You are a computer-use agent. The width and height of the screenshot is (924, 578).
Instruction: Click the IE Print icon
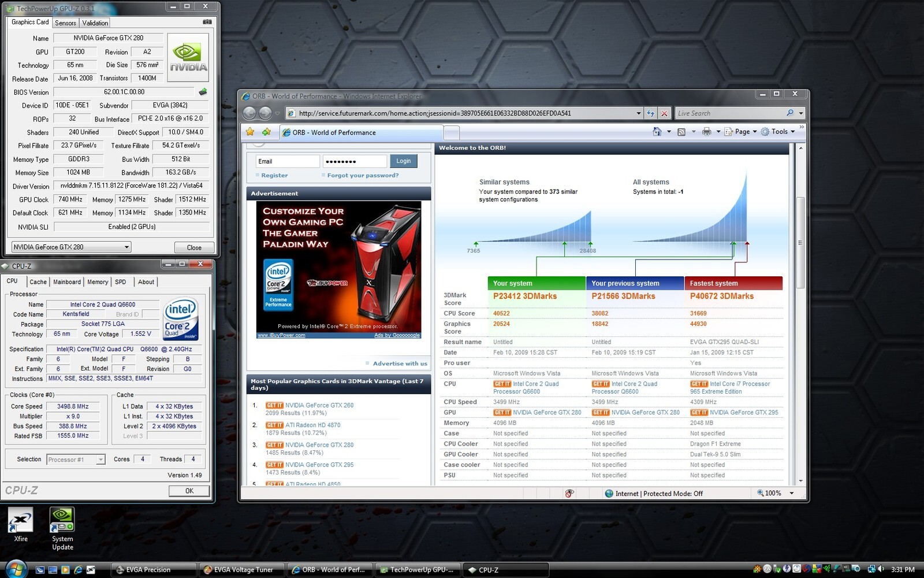tap(706, 132)
